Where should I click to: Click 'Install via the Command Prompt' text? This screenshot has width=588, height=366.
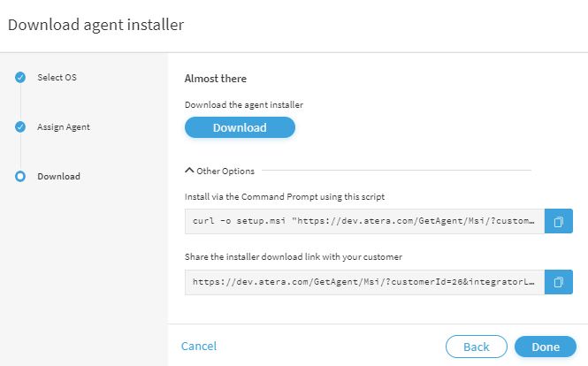point(285,197)
